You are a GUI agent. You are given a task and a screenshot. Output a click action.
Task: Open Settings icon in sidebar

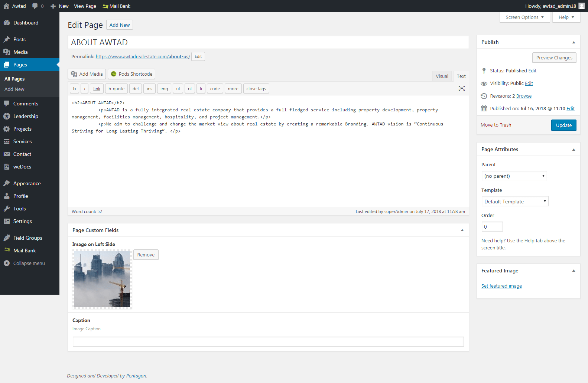pos(7,221)
